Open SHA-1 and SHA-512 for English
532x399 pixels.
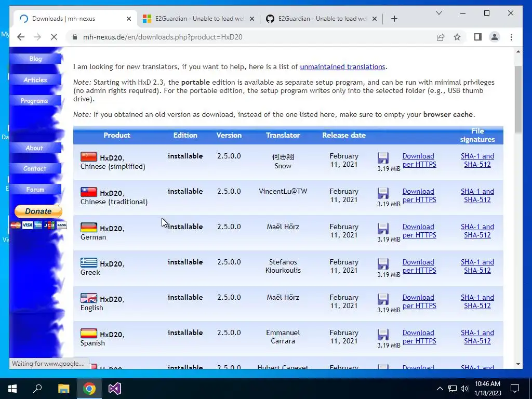[x=477, y=301]
